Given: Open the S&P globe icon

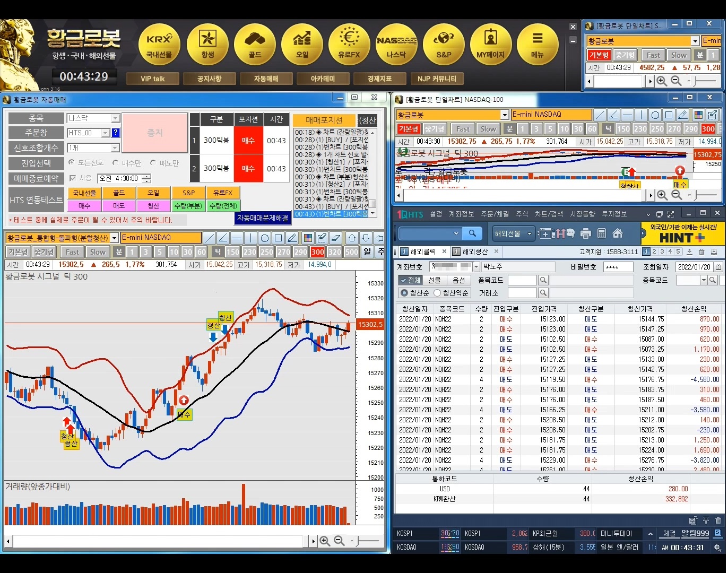Looking at the screenshot, I should click(444, 45).
